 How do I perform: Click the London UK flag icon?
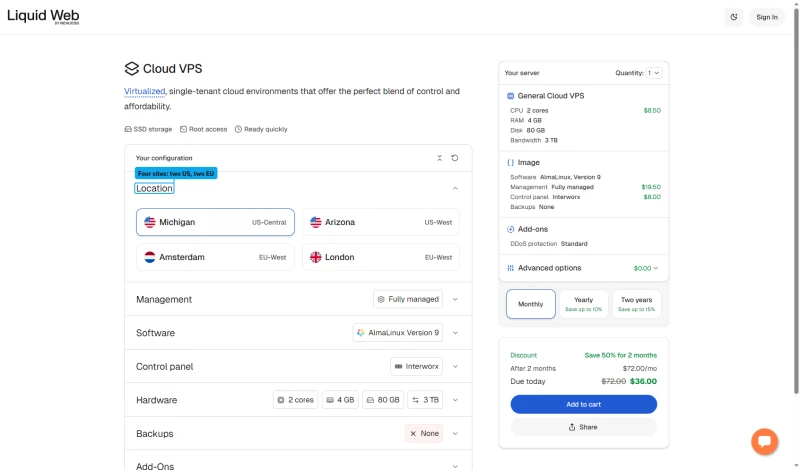[x=316, y=257]
